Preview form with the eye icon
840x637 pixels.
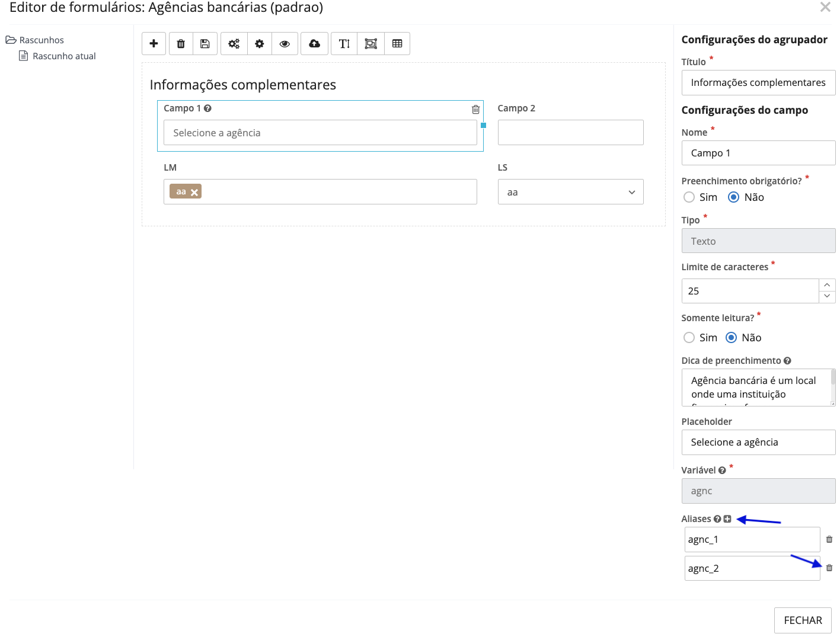click(x=285, y=43)
